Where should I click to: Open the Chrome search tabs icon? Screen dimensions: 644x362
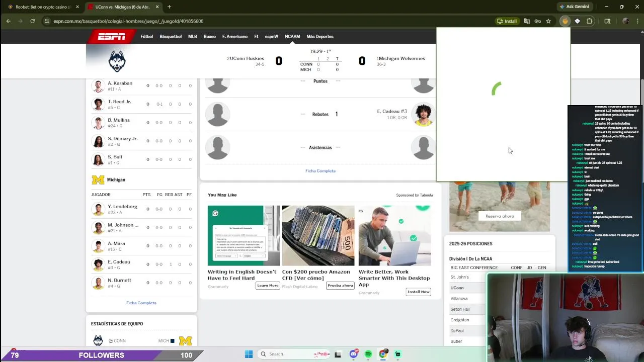point(607,21)
